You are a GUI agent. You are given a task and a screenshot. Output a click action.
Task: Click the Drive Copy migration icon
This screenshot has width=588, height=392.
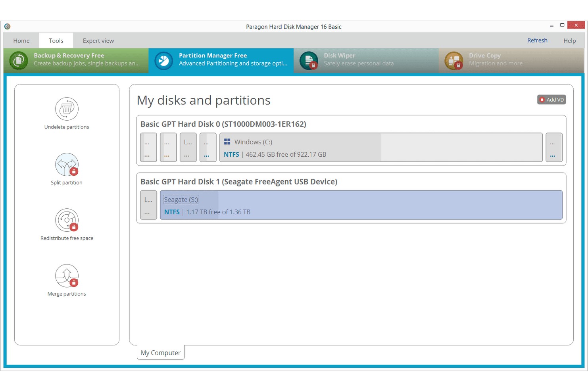point(453,61)
